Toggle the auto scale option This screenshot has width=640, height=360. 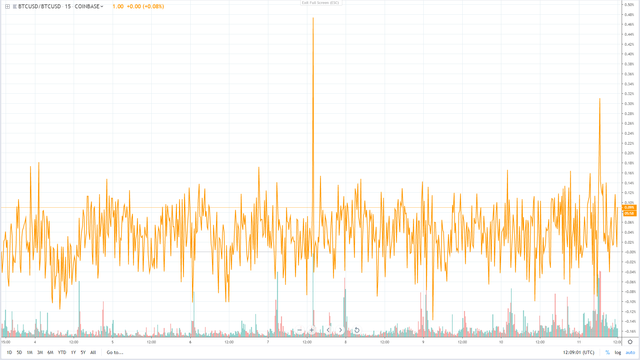(630, 352)
